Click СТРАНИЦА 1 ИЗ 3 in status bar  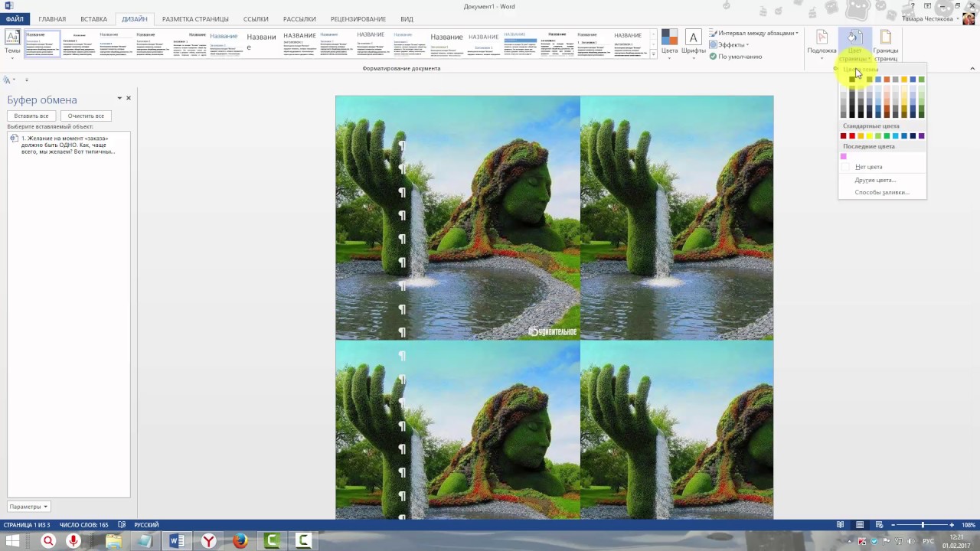27,525
